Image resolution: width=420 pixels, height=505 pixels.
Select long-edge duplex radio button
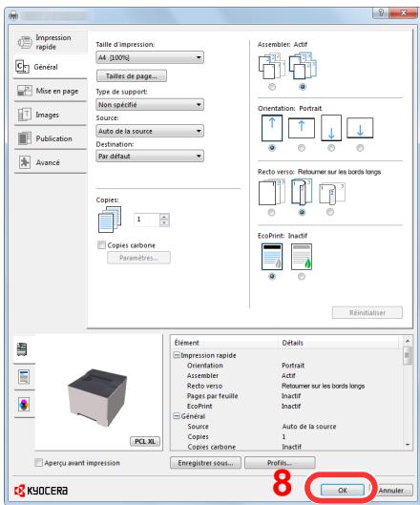pyautogui.click(x=302, y=212)
